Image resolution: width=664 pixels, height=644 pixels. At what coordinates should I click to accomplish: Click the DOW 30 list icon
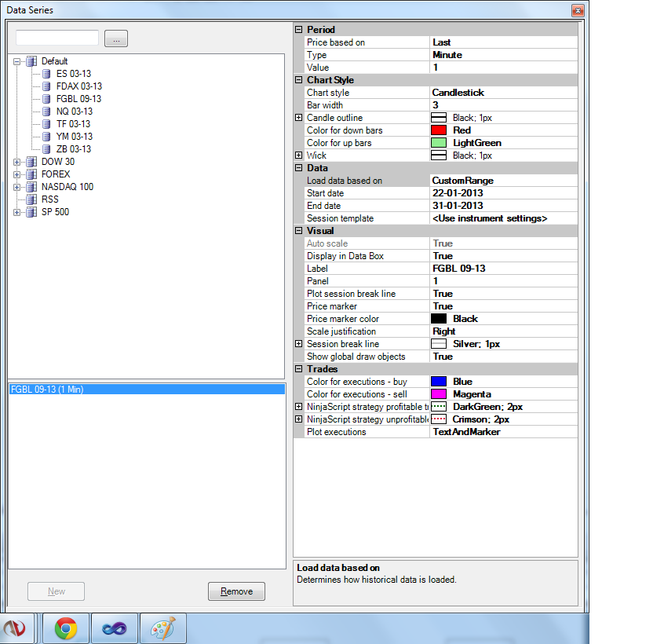click(31, 162)
